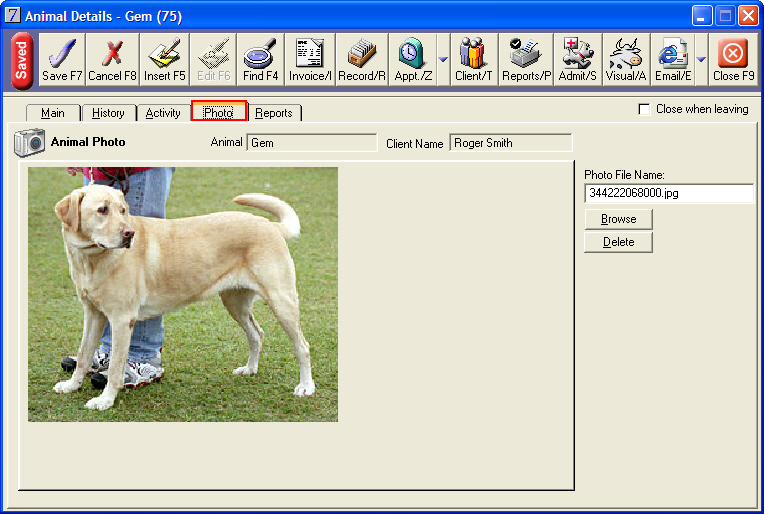Switch to the History tab
This screenshot has width=764, height=514.
point(108,113)
